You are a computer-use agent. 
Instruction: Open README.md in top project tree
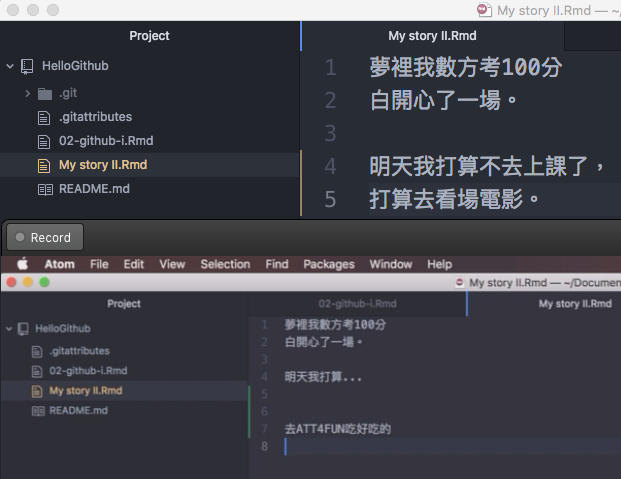click(x=94, y=189)
